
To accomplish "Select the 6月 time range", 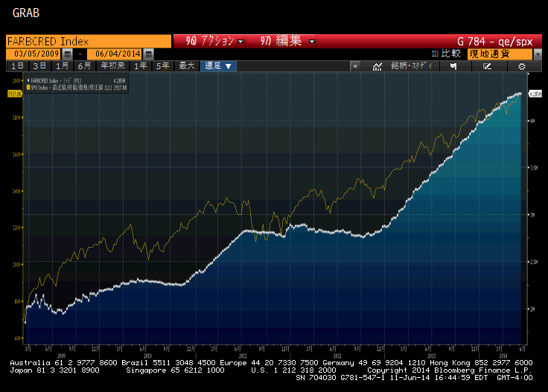I will (84, 66).
